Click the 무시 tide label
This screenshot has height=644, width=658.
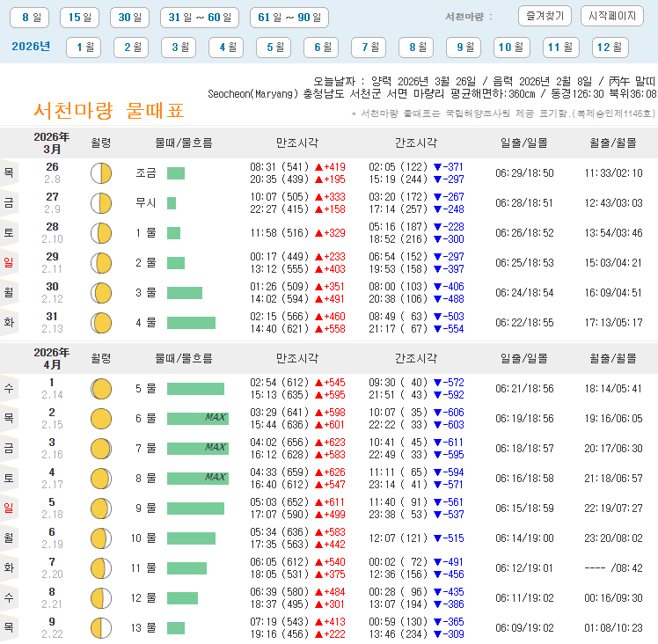click(146, 203)
